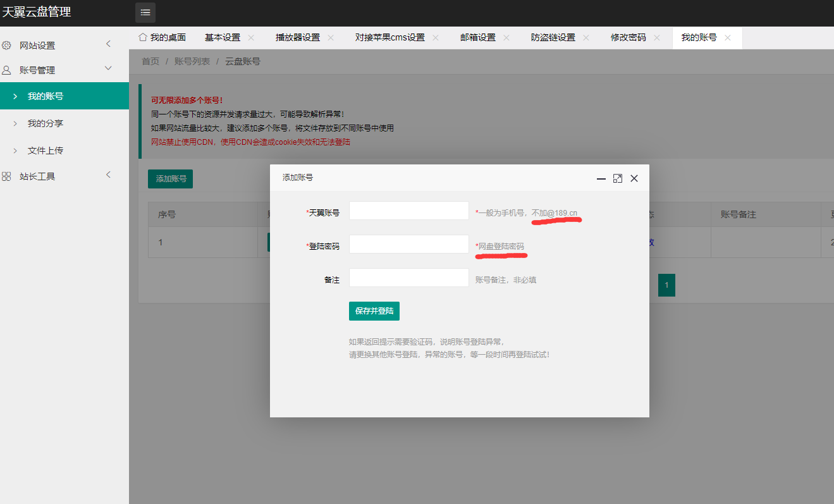Image resolution: width=834 pixels, height=504 pixels.
Task: Close the 播放器设置 tab
Action: [331, 37]
